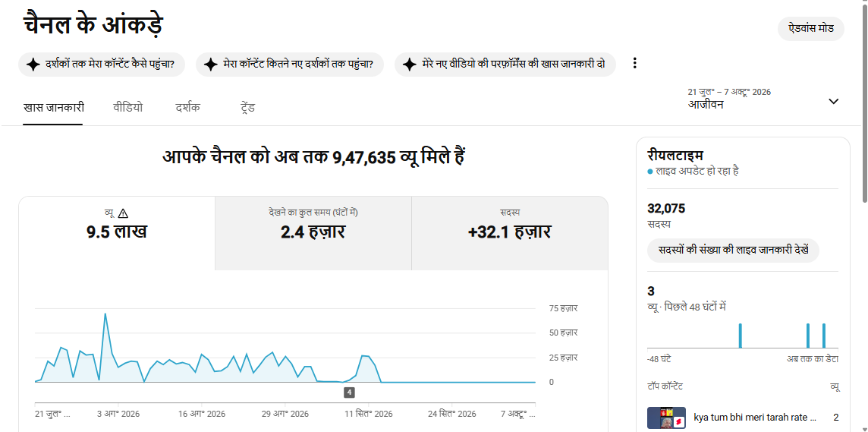Image resolution: width=868 pixels, height=432 pixels.
Task: Click the '11 सित° 2026' axis label
Action: (368, 414)
